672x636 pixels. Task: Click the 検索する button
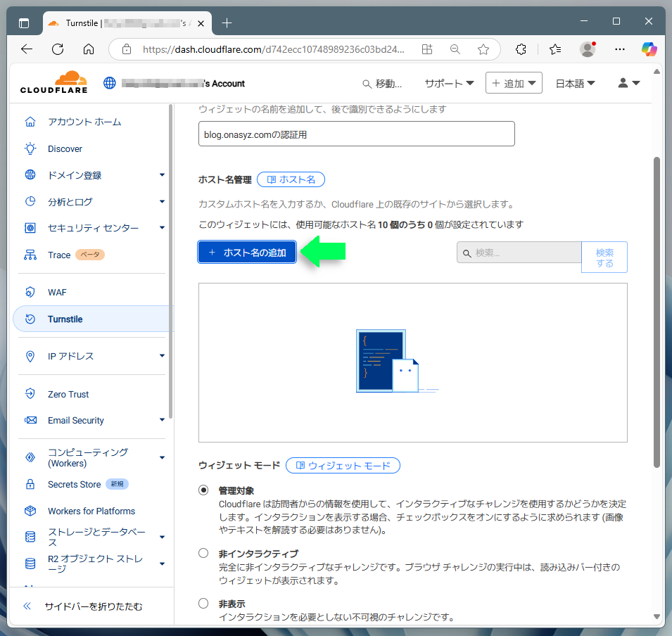(604, 257)
